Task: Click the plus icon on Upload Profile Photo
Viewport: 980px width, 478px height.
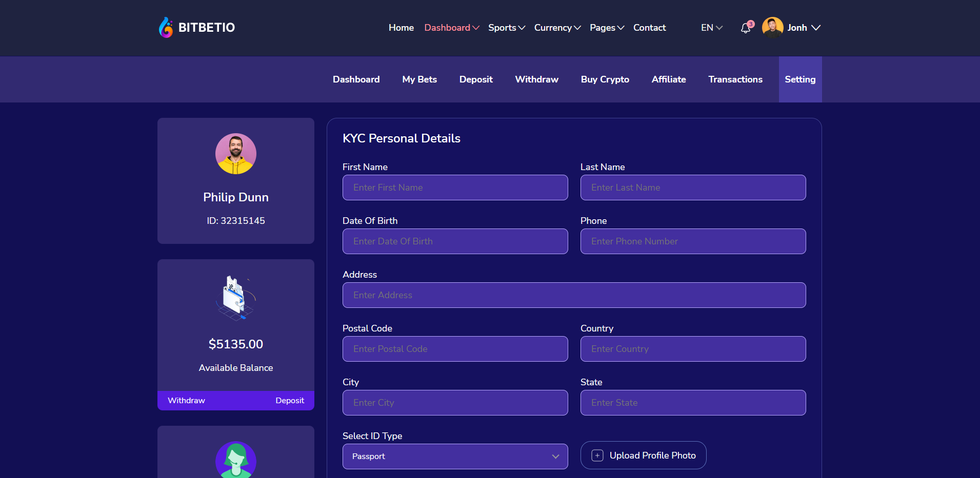Action: [x=597, y=455]
